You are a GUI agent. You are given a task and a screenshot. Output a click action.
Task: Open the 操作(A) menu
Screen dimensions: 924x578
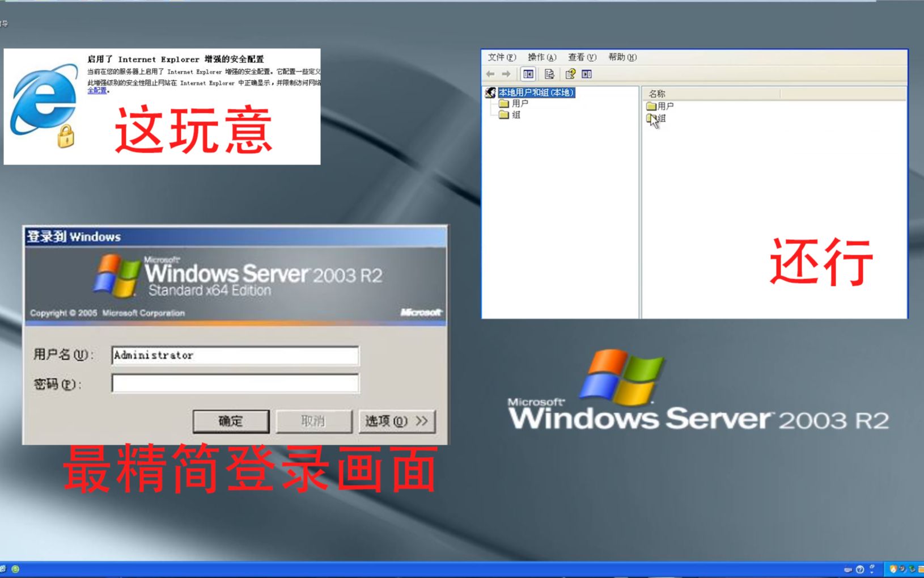[542, 57]
